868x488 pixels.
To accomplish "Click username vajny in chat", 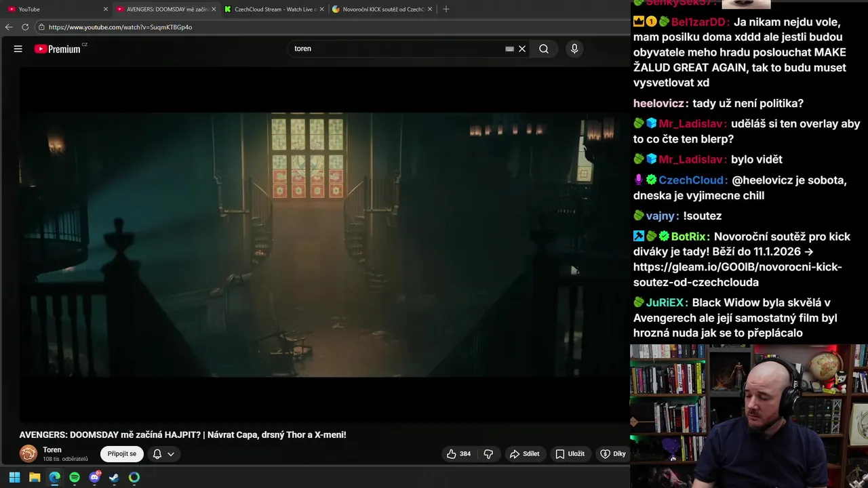I will pos(660,216).
